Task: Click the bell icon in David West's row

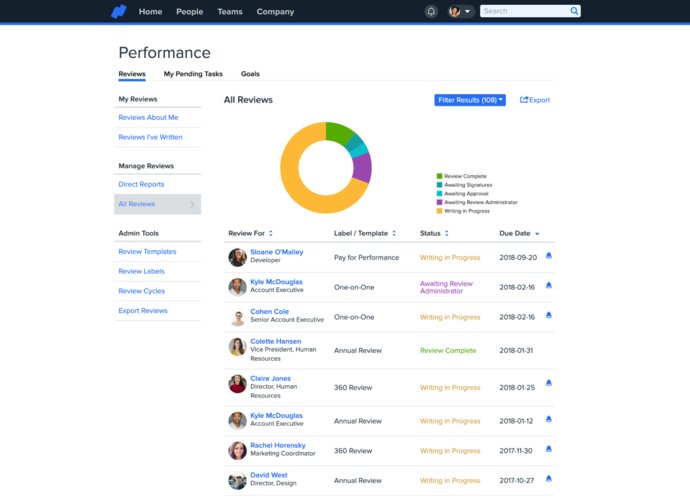Action: pyautogui.click(x=548, y=480)
